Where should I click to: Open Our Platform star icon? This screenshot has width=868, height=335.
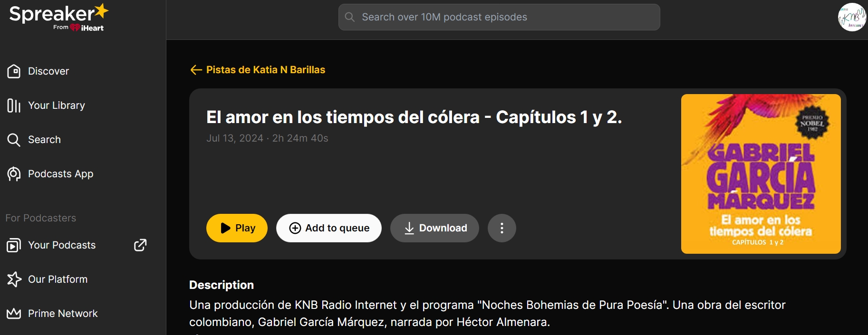click(14, 279)
